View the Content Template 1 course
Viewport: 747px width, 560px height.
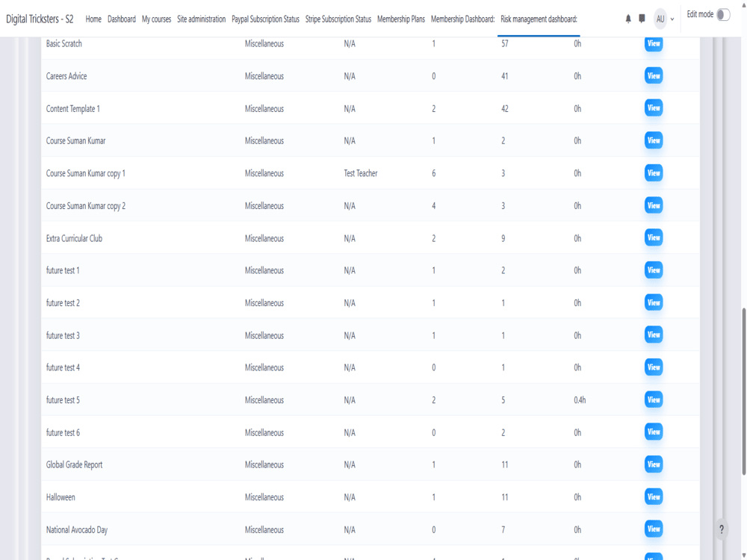tap(654, 108)
